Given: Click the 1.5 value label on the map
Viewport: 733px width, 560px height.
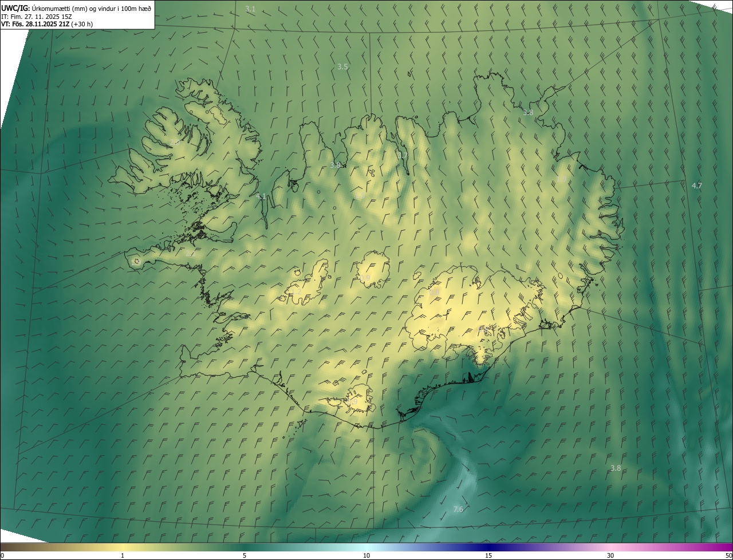Looking at the screenshot, I should coord(360,196).
